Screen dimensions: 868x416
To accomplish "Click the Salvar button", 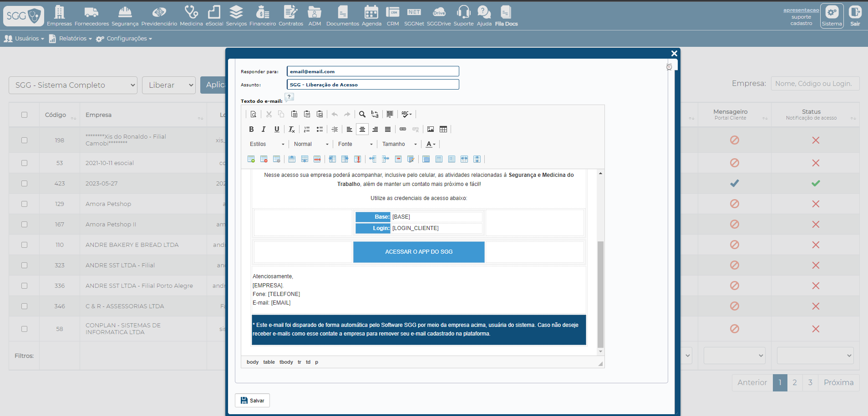I will 253,401.
